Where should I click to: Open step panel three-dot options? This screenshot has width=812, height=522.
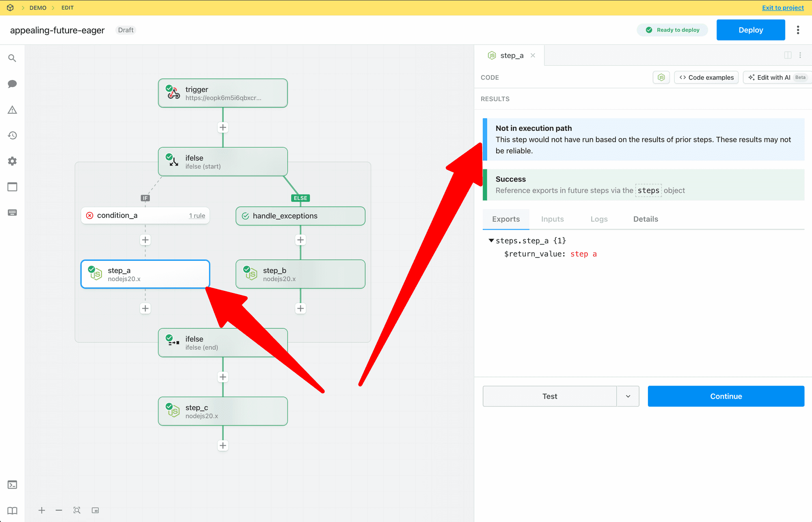800,55
